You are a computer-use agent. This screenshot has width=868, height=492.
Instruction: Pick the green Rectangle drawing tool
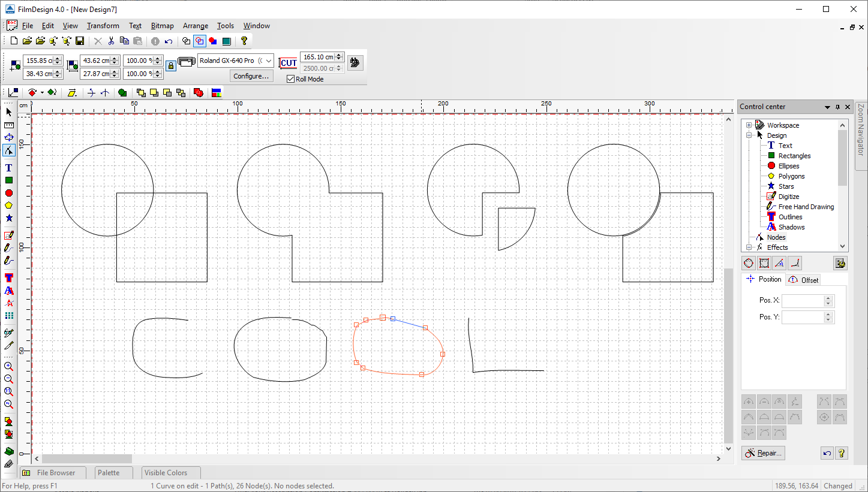(x=9, y=180)
